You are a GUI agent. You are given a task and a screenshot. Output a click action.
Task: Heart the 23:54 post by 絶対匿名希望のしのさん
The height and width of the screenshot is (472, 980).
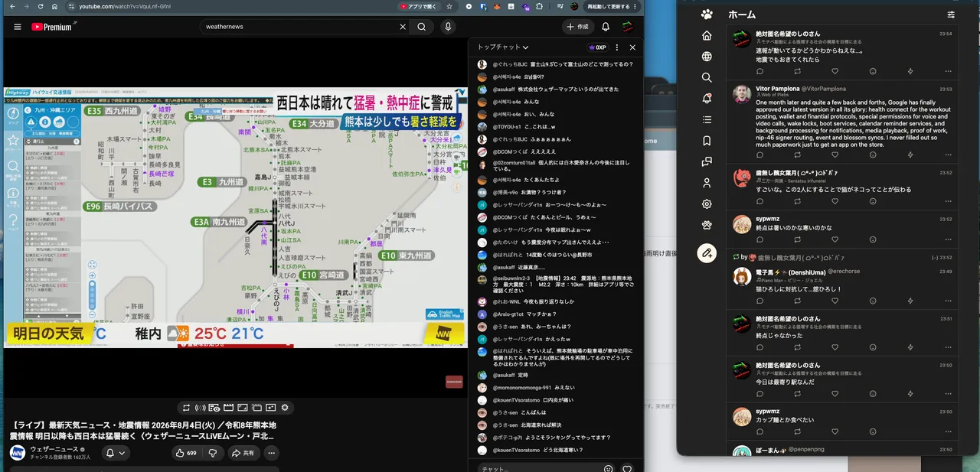tap(835, 71)
